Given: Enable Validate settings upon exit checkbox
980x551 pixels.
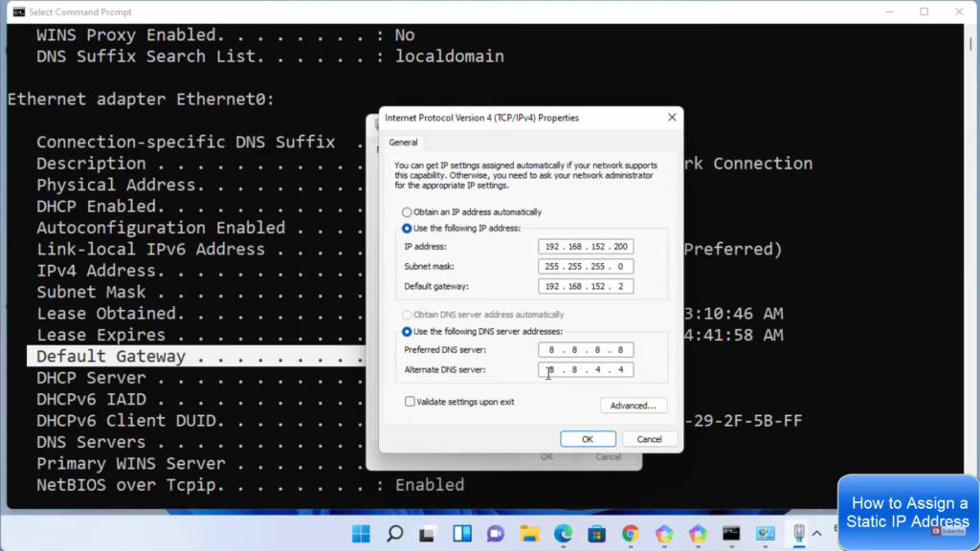Looking at the screenshot, I should pyautogui.click(x=410, y=402).
